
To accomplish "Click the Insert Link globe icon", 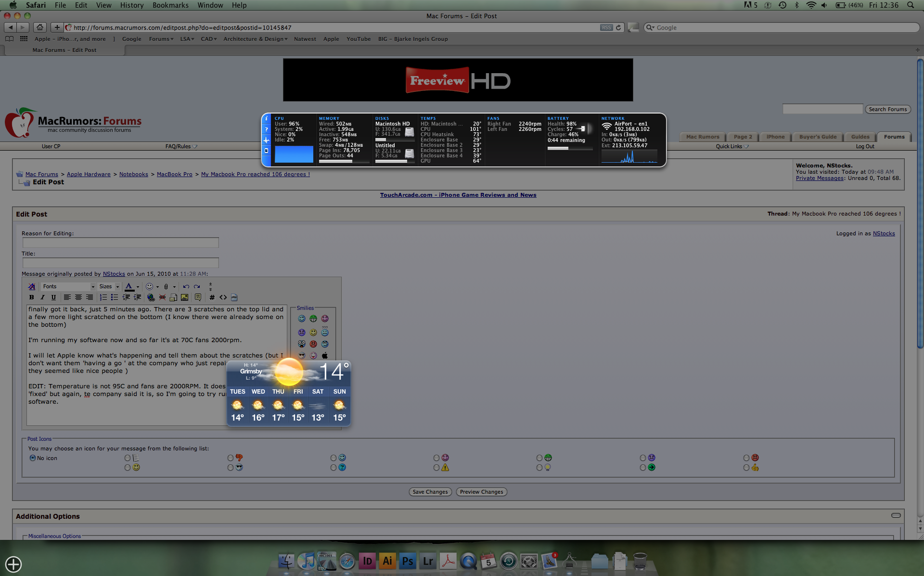I will [151, 297].
